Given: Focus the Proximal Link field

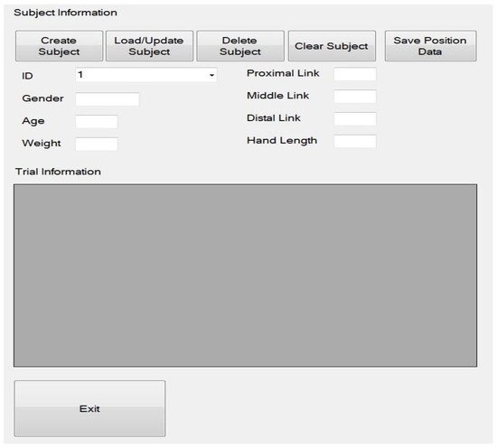Looking at the screenshot, I should pos(355,74).
